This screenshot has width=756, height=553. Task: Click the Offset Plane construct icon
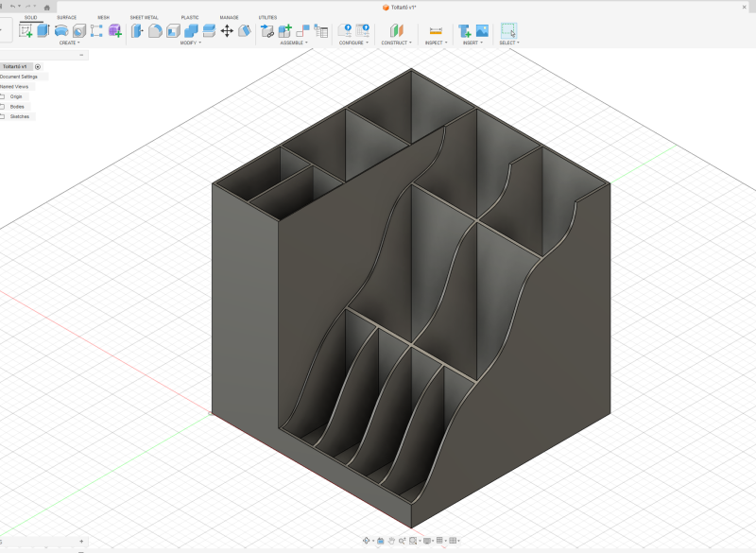pos(396,30)
